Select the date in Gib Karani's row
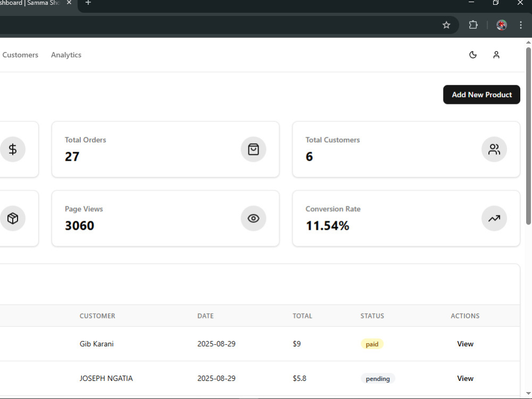Viewport: 532px width, 399px height. (x=217, y=344)
